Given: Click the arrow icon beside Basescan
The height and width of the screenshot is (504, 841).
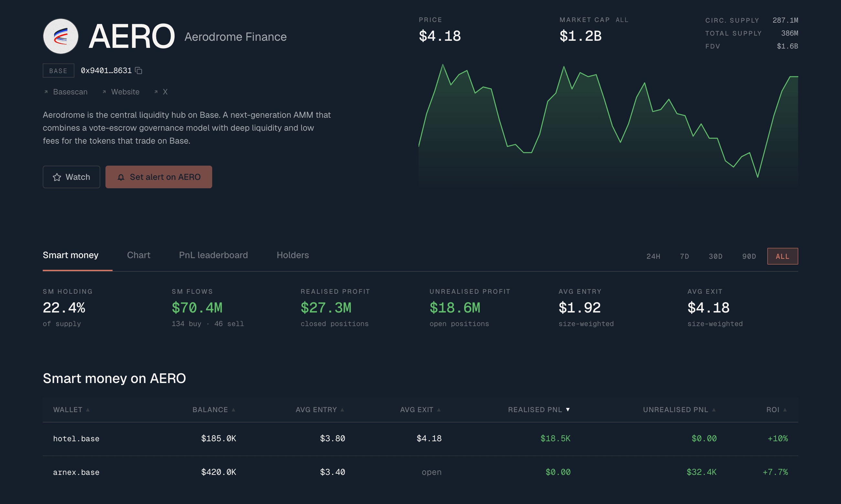Looking at the screenshot, I should [46, 92].
